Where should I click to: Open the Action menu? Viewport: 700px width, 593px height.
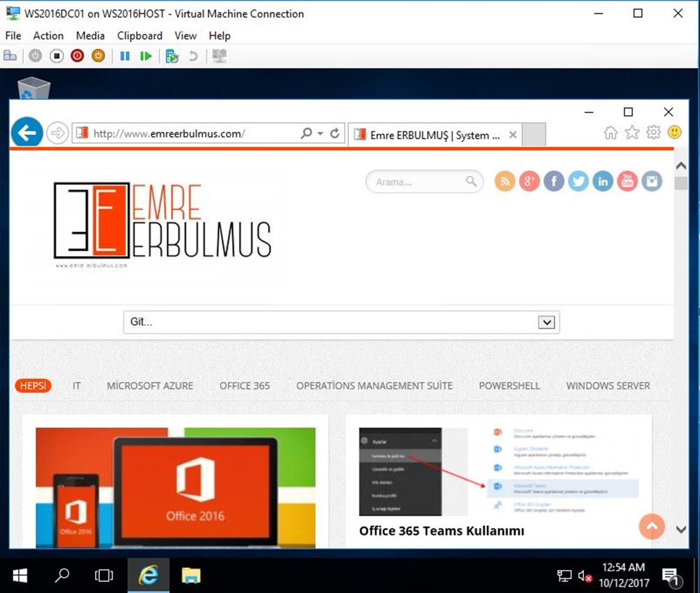[x=48, y=36]
